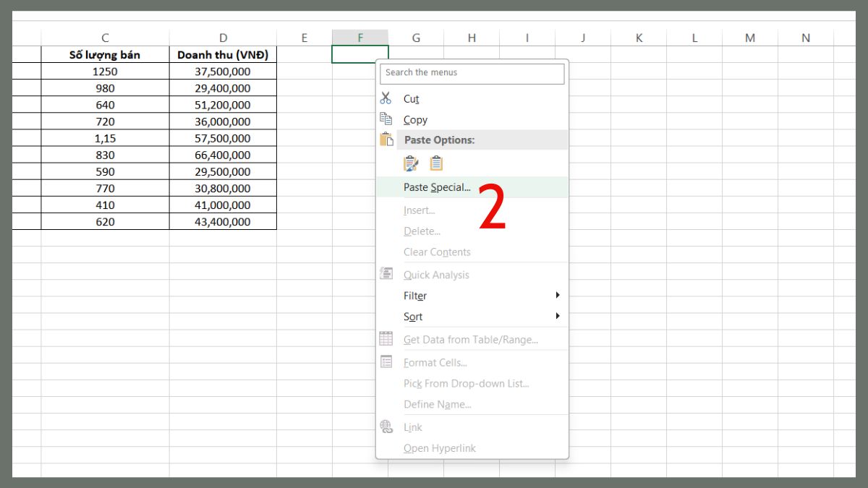Click the Get Data from Table/Range icon

[x=386, y=338]
